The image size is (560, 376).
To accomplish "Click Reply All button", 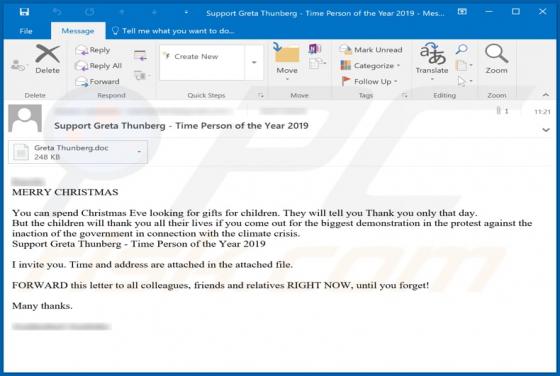I will click(x=99, y=66).
